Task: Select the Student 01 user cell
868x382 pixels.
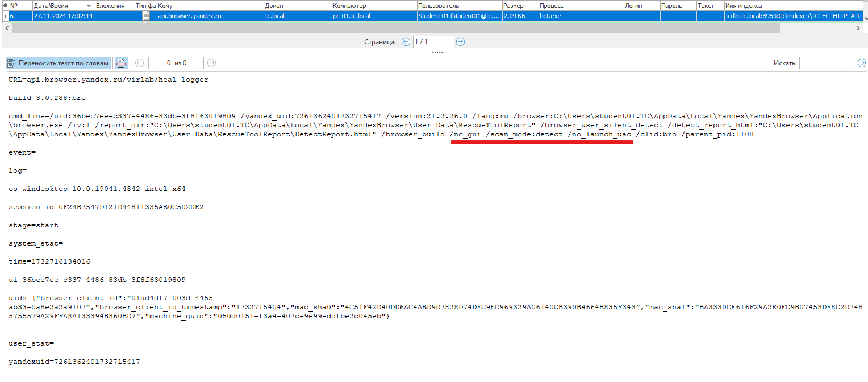Action: [x=459, y=16]
